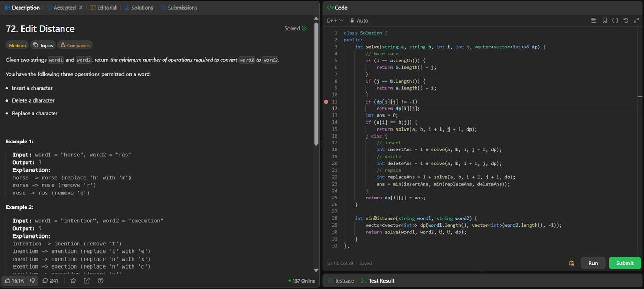Click the description scrollbar up arrow
The width and height of the screenshot is (644, 289).
(x=316, y=18)
